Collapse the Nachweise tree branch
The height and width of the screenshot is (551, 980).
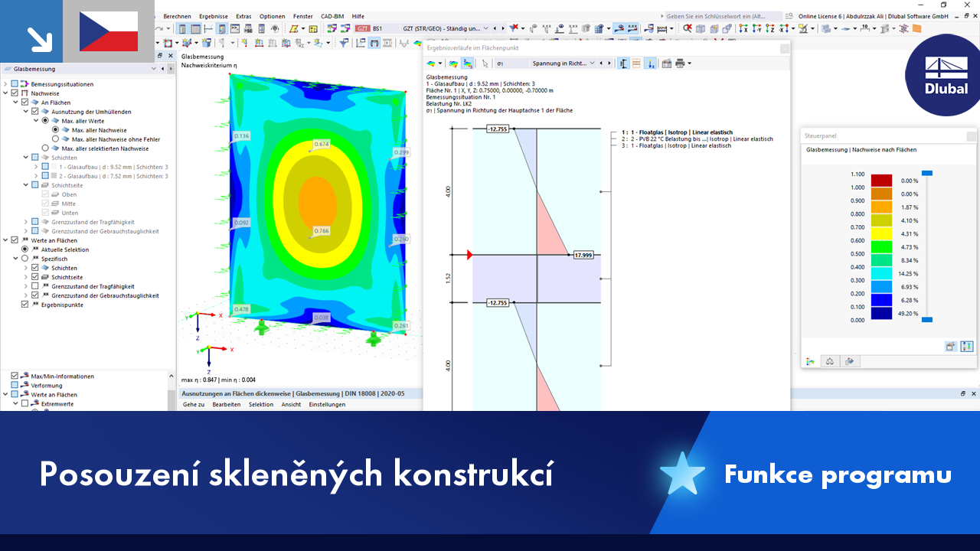pyautogui.click(x=5, y=93)
